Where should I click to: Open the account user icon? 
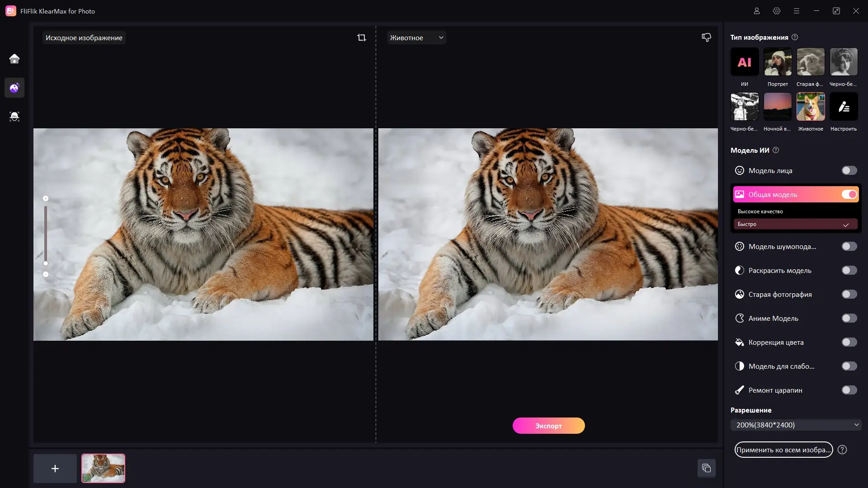coord(756,11)
